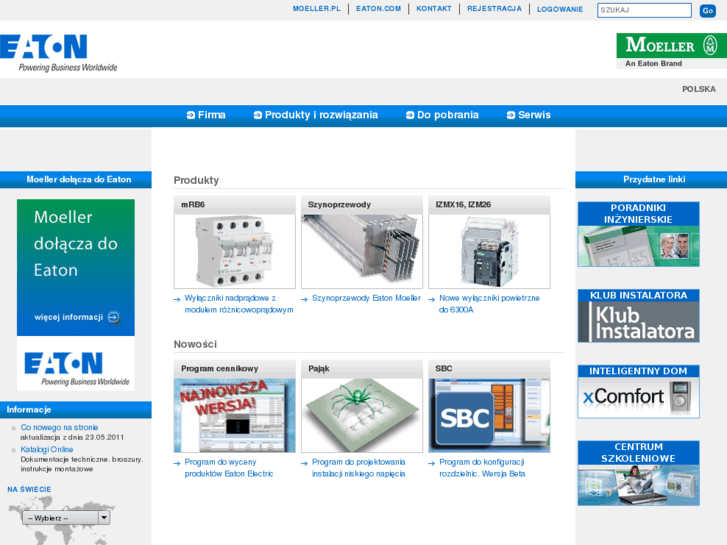Click the arrow bullet before Program do konfiguracji
Viewport: 727px width, 545px height.
click(x=431, y=463)
